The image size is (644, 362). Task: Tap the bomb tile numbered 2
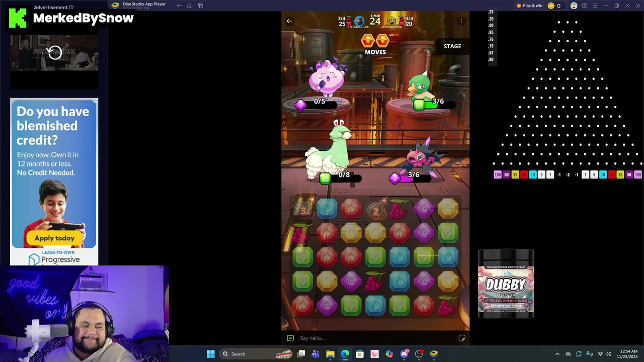coord(375,210)
